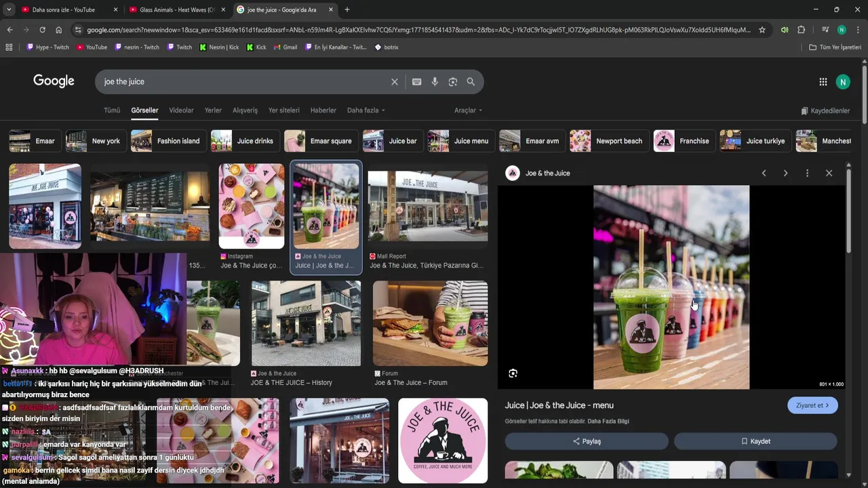868x488 pixels.
Task: Open the Google account avatar
Action: [843, 82]
